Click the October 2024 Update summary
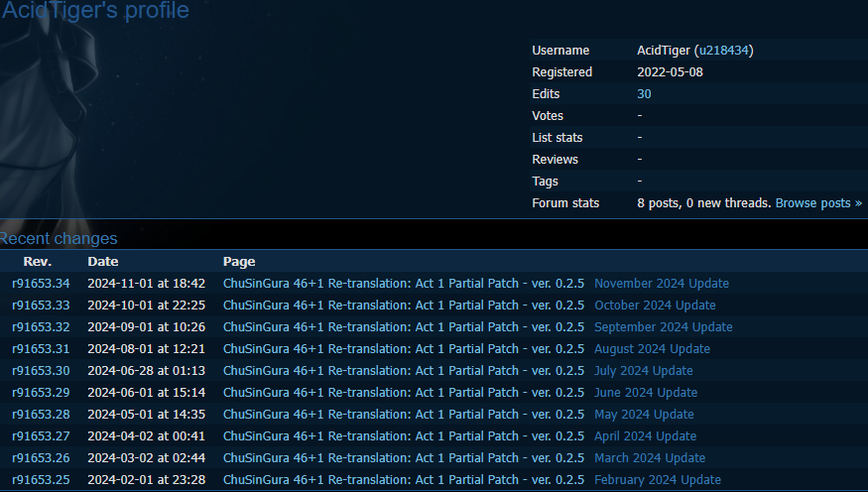868x492 pixels. [655, 305]
